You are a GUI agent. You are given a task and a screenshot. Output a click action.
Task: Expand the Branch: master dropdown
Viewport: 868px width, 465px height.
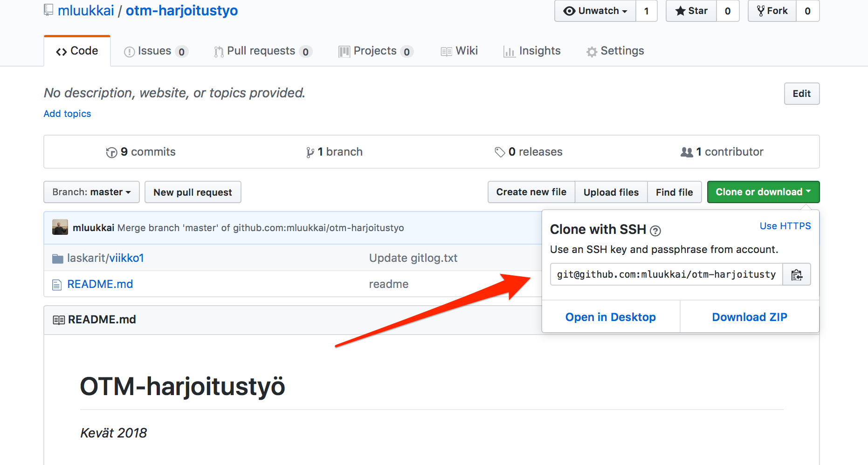coord(92,192)
